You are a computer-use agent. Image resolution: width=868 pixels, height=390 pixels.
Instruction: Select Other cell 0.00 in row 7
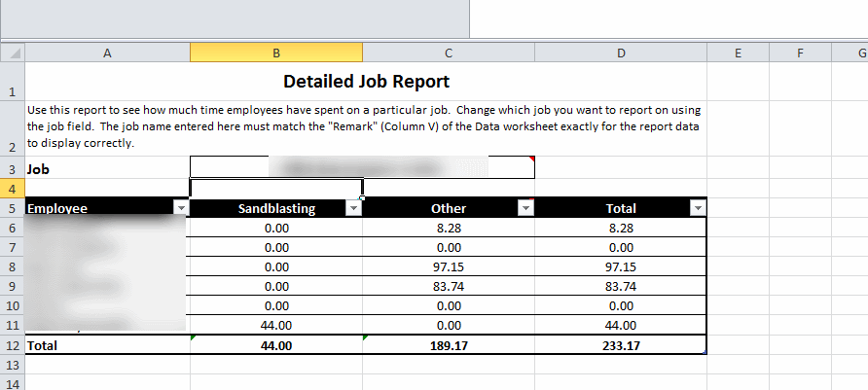(x=449, y=247)
